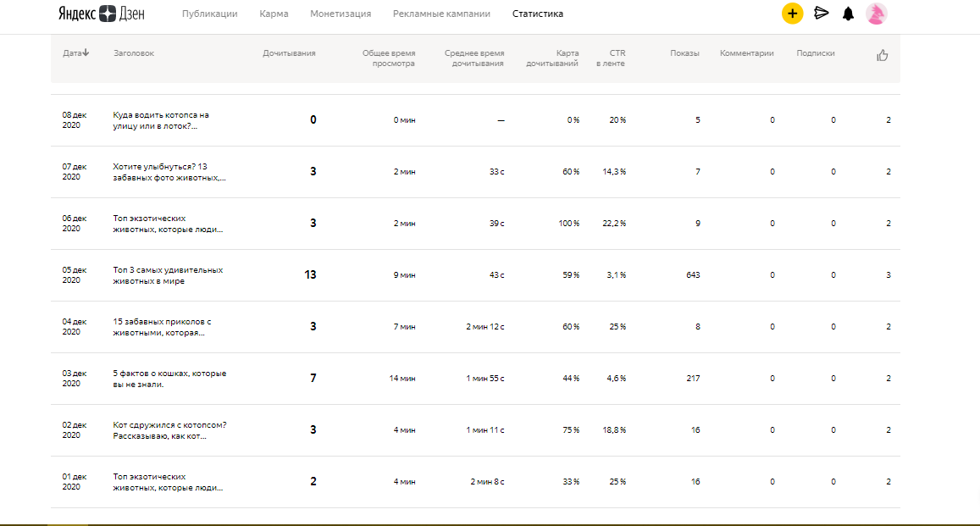Click impressions value 217
980x526 pixels.
point(693,379)
